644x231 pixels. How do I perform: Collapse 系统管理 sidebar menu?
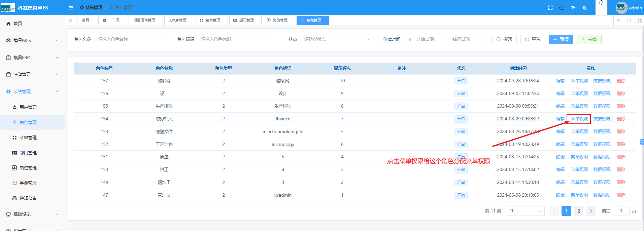click(33, 91)
